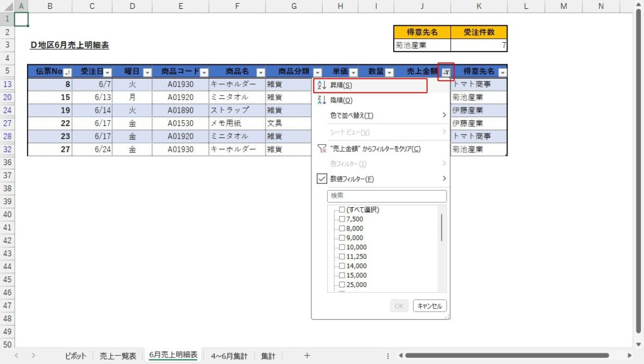The width and height of the screenshot is (644, 364).
Task: Check the (すべて選択) checkbox
Action: 342,210
